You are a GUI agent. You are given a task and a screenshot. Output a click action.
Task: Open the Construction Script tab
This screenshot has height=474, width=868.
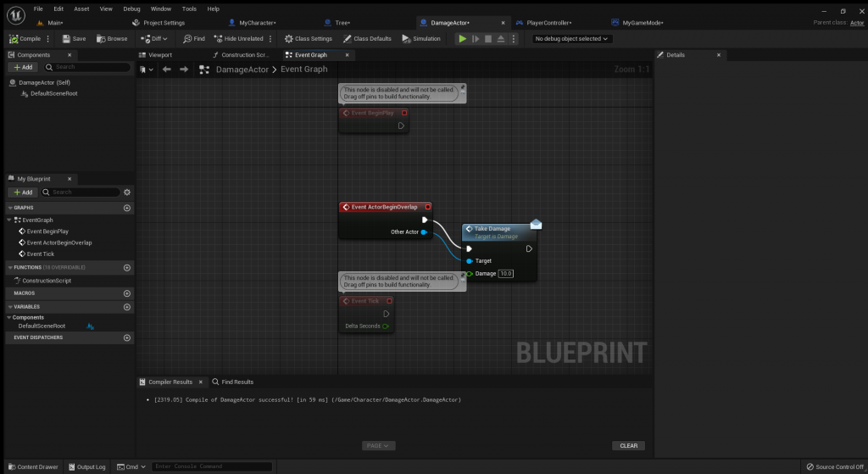point(240,55)
